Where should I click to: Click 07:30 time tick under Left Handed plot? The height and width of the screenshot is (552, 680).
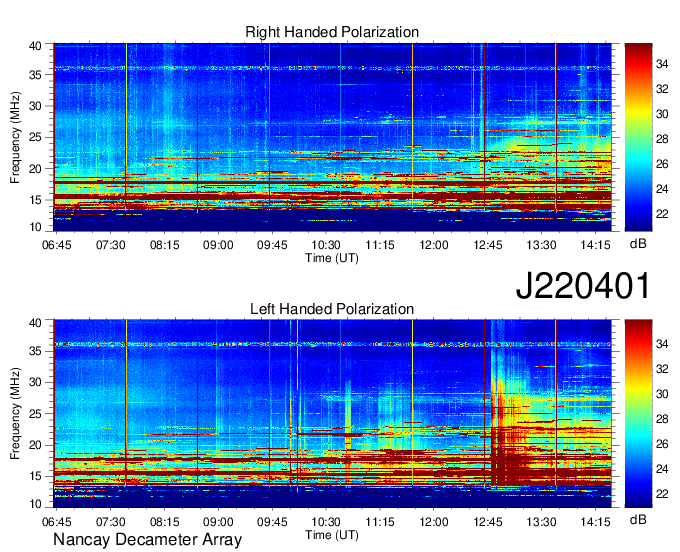coord(111,522)
